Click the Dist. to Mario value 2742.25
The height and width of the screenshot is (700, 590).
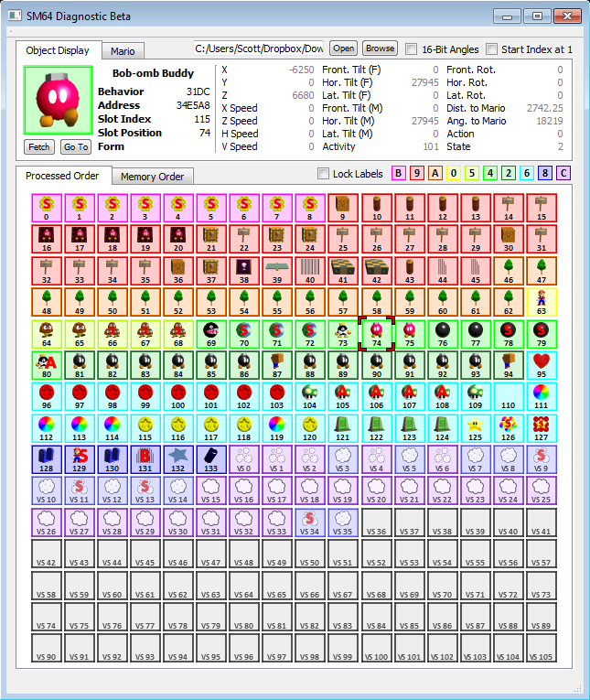pyautogui.click(x=544, y=108)
